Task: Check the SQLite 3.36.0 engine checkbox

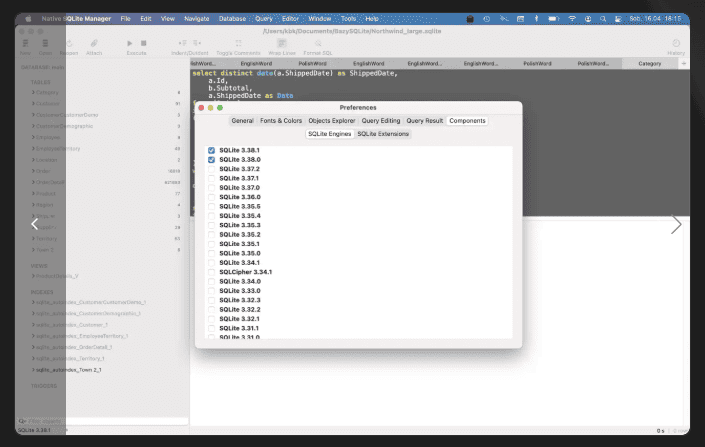Action: tap(211, 197)
